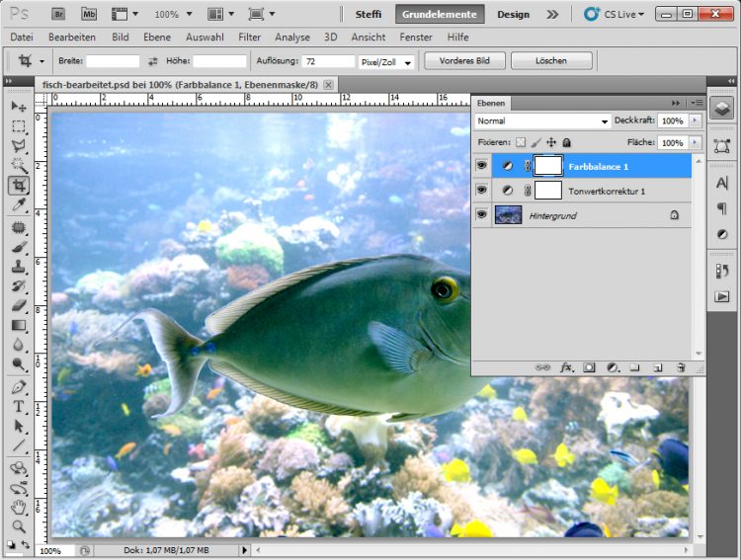Select the Zoom tool
Viewport: 741px width, 560px height.
(19, 526)
